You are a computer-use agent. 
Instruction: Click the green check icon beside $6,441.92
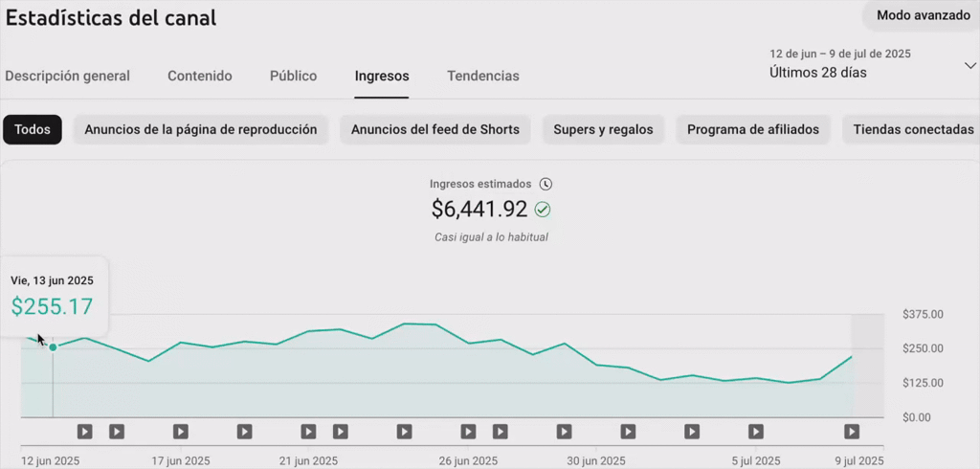point(544,210)
